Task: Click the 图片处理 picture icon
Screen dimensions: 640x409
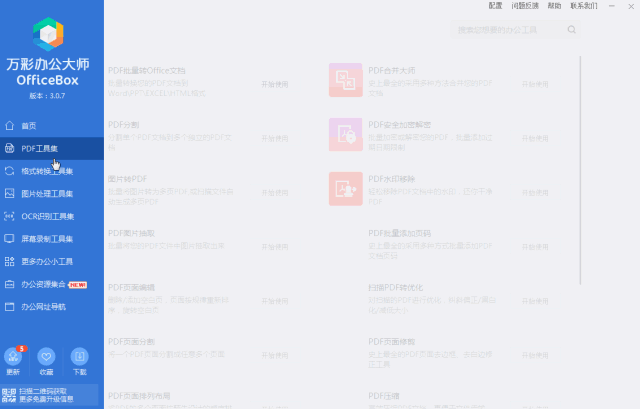Action: (x=9, y=193)
